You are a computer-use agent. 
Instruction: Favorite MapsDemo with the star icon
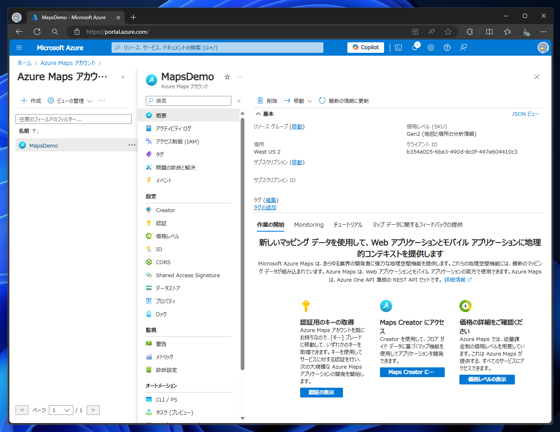pyautogui.click(x=227, y=77)
